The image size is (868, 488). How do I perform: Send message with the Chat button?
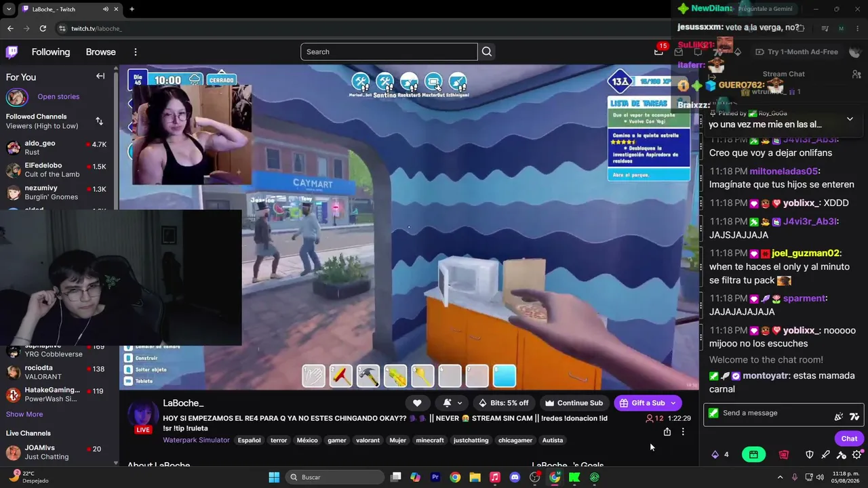850,439
